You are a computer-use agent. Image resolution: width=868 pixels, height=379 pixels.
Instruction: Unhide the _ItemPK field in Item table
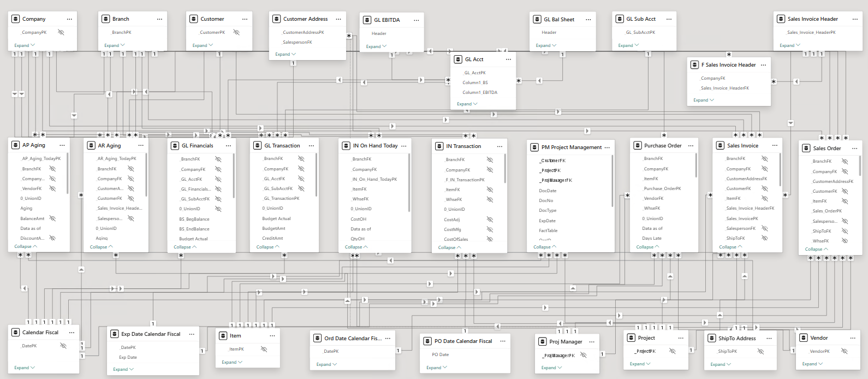pos(264,349)
